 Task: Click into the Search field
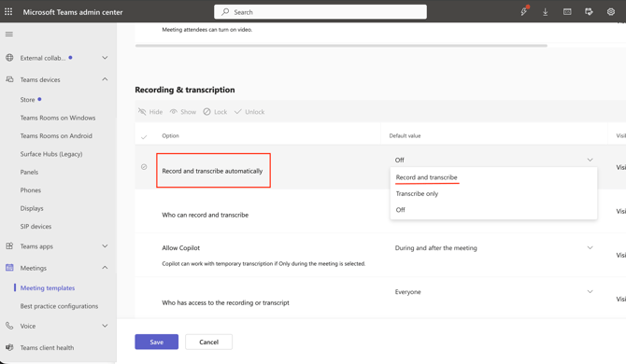coord(320,12)
